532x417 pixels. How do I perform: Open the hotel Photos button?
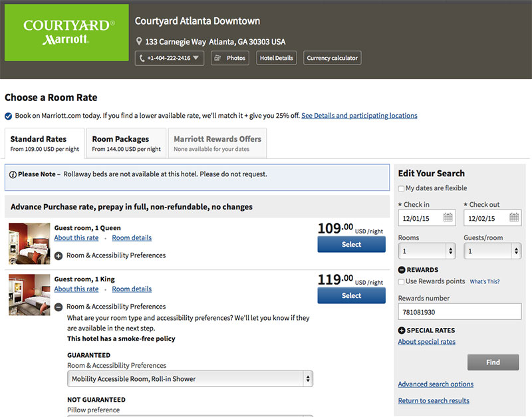pos(230,58)
